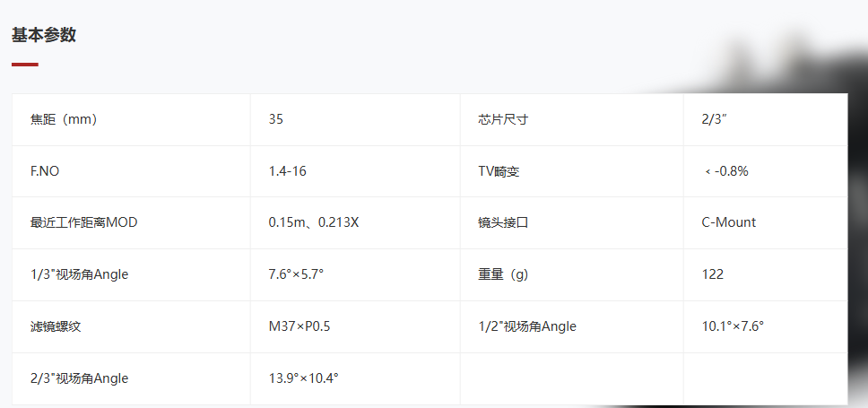Screen dimensions: 868x408
Task: Click the 最近工作距离MOD label
Action: 83,222
